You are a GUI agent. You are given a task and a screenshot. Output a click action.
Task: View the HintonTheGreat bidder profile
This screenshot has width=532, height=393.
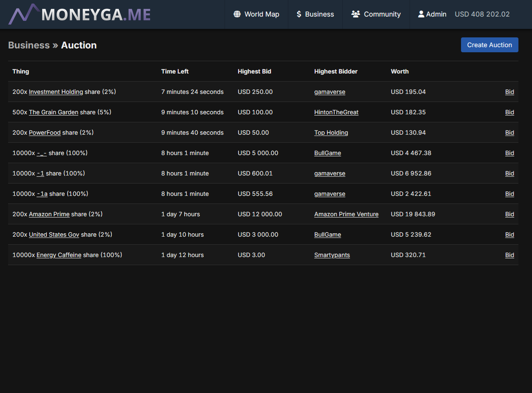[x=336, y=112]
